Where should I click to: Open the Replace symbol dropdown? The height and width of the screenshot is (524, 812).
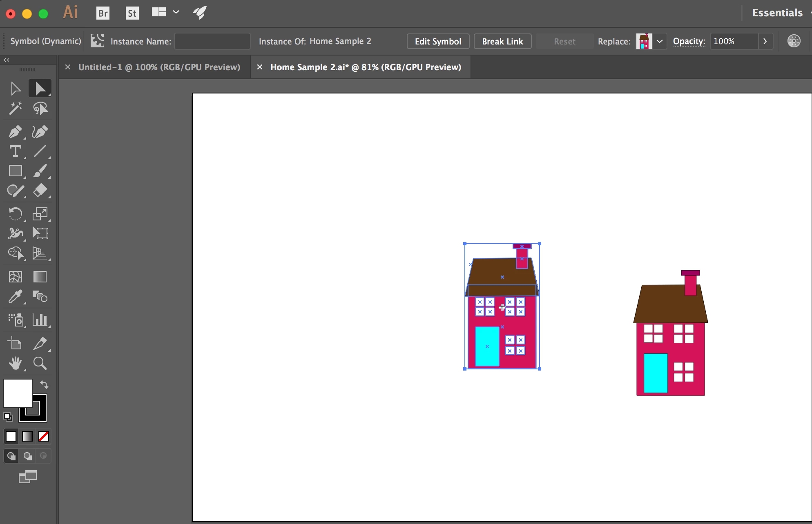(659, 41)
